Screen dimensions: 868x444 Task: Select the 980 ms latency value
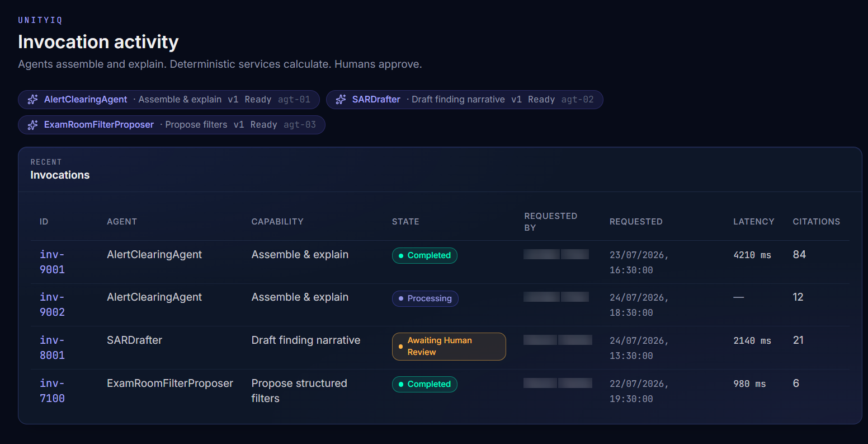click(x=749, y=384)
